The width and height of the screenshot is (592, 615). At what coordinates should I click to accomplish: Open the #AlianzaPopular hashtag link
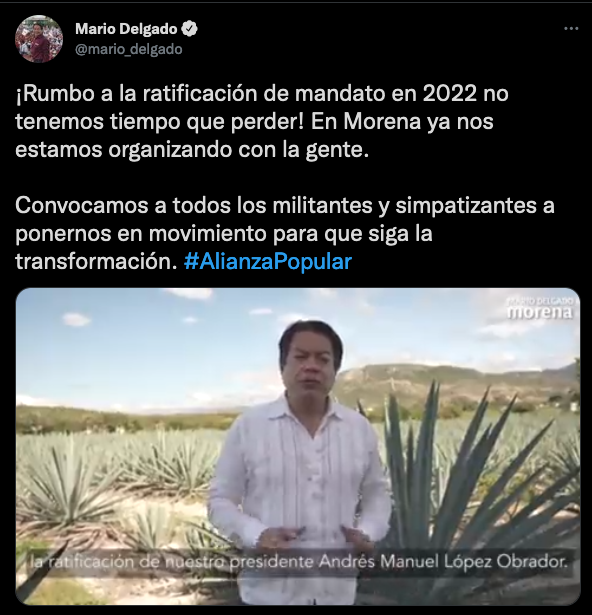pyautogui.click(x=268, y=261)
